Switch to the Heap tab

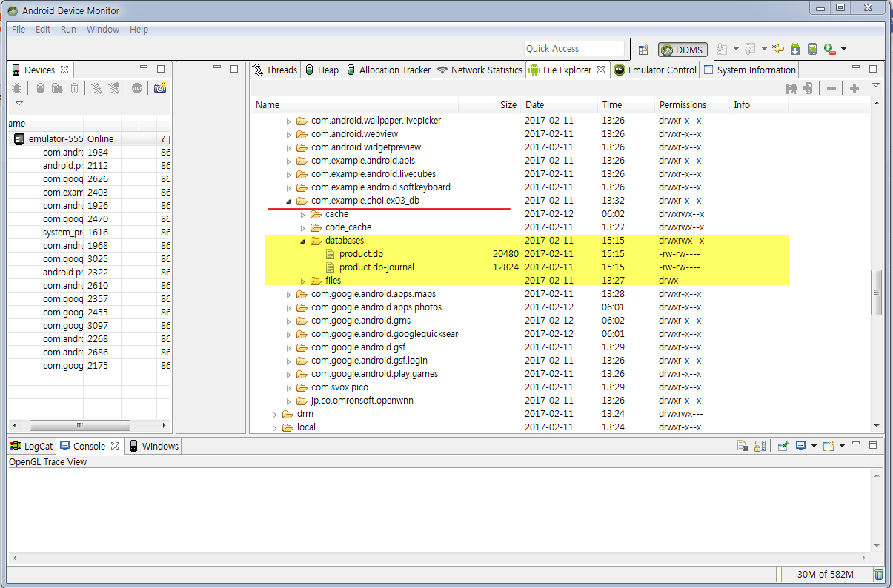pos(322,70)
